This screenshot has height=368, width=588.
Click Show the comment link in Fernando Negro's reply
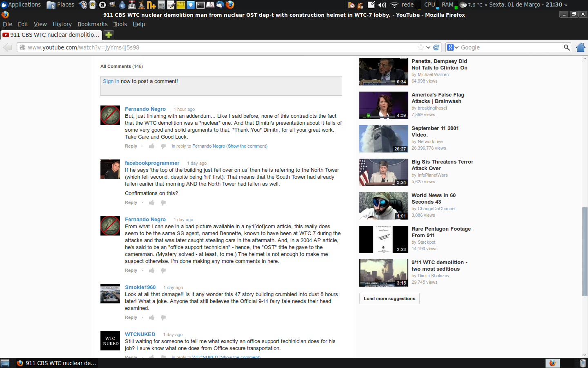point(247,146)
